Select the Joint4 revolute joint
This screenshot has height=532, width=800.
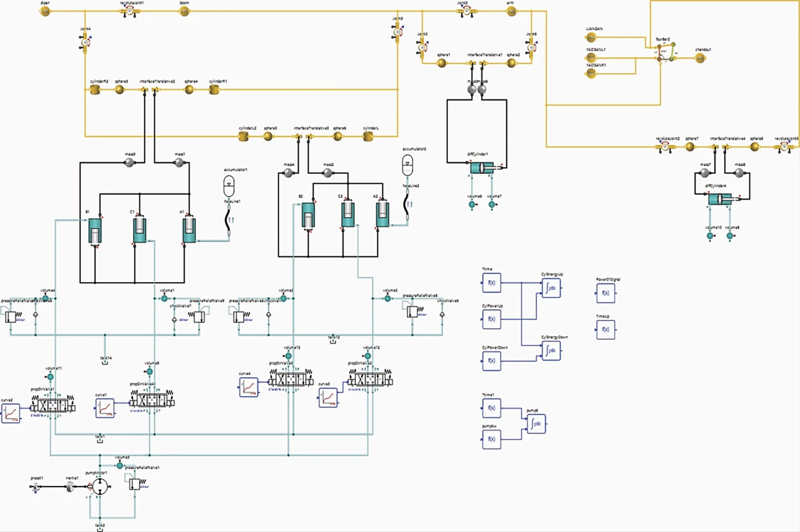point(85,41)
